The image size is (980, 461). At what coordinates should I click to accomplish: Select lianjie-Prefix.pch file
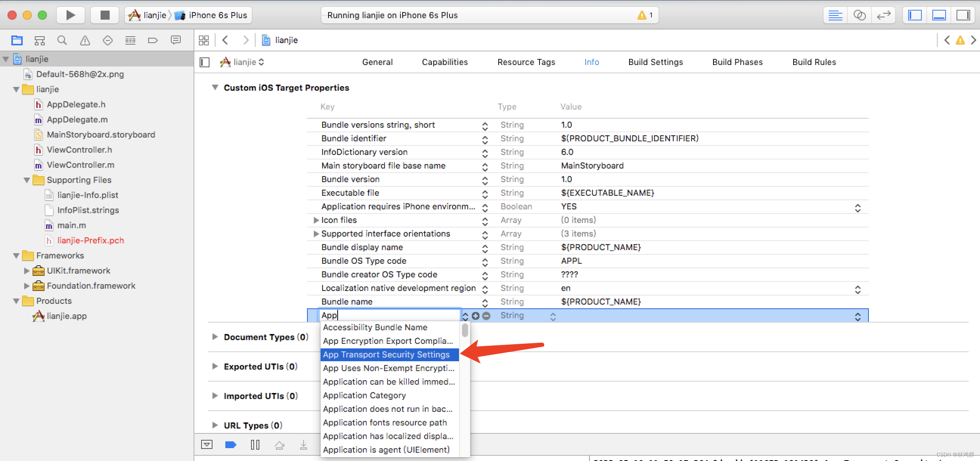(90, 240)
